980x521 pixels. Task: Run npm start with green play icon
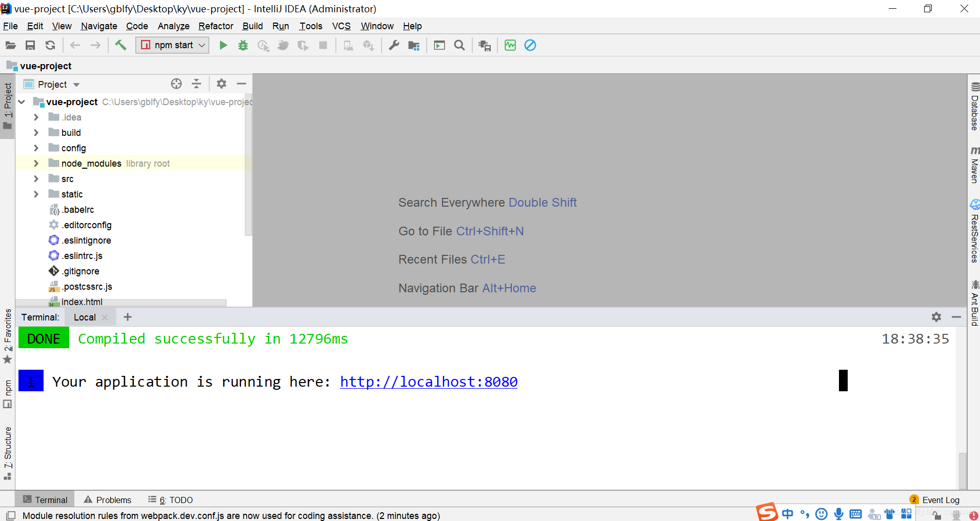pos(223,46)
